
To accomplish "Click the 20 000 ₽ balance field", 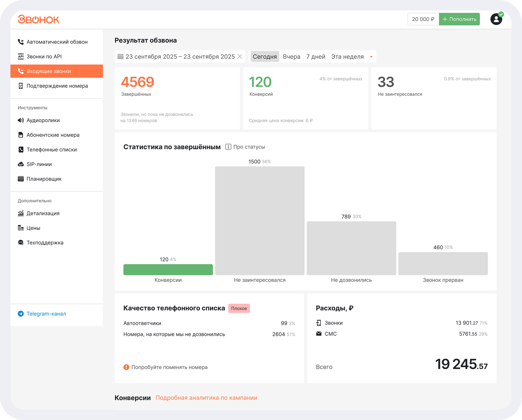I will tap(423, 19).
